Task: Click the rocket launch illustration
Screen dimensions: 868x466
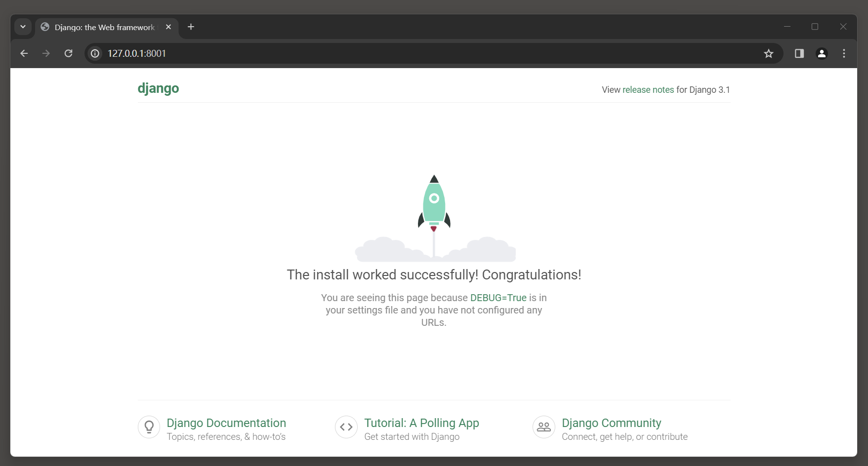Action: click(435, 218)
